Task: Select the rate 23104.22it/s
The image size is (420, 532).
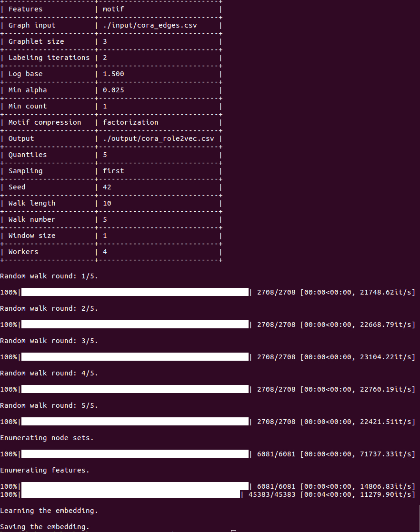Action: click(x=386, y=357)
